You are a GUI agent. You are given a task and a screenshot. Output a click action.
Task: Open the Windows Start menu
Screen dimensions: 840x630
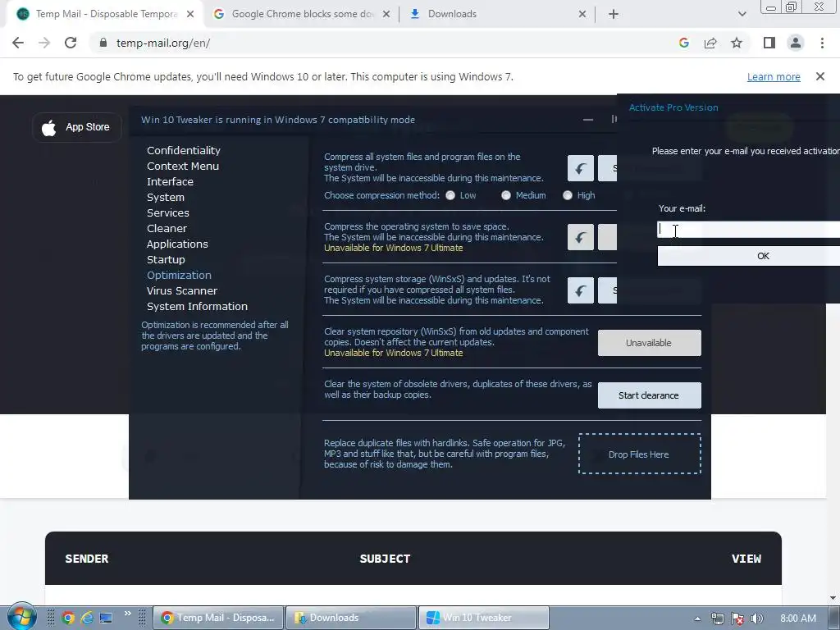pos(22,617)
